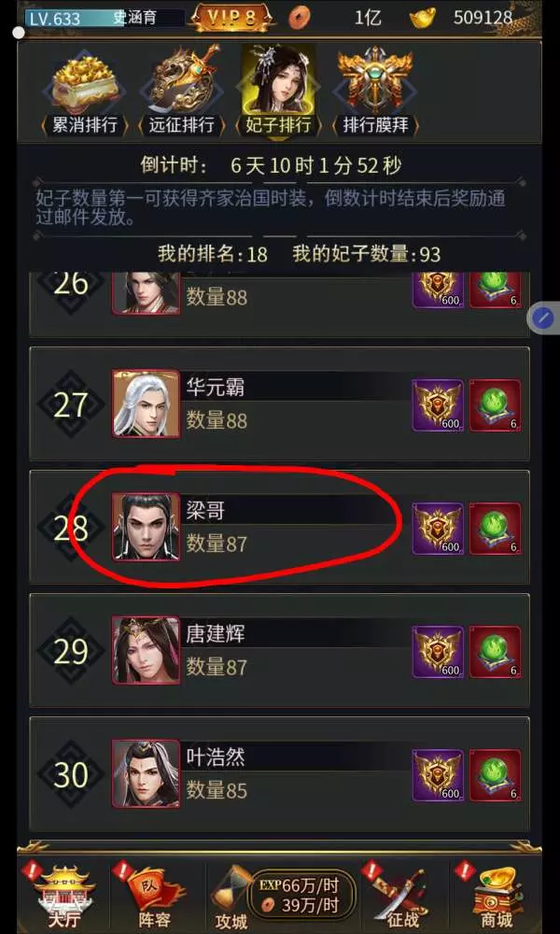Select the 妃子排行 tab
Image resolution: width=560 pixels, height=934 pixels.
tap(278, 91)
